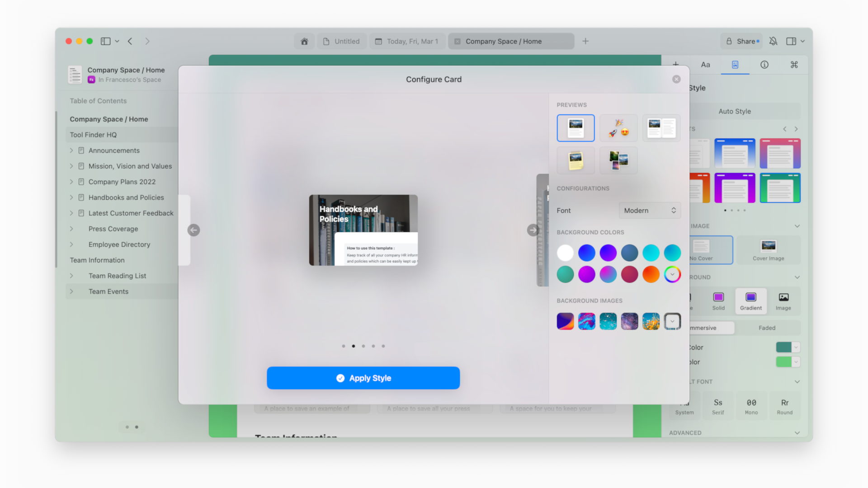Expand additional background images

(x=672, y=321)
